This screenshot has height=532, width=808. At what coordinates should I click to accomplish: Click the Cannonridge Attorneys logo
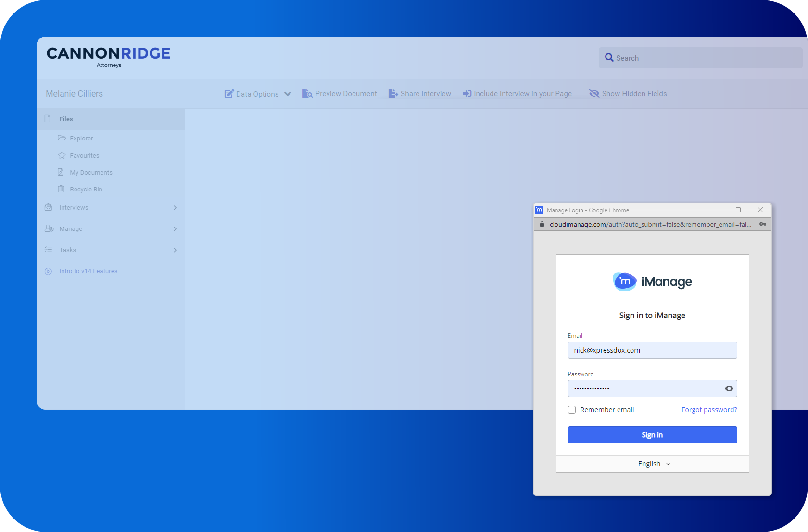click(x=109, y=57)
